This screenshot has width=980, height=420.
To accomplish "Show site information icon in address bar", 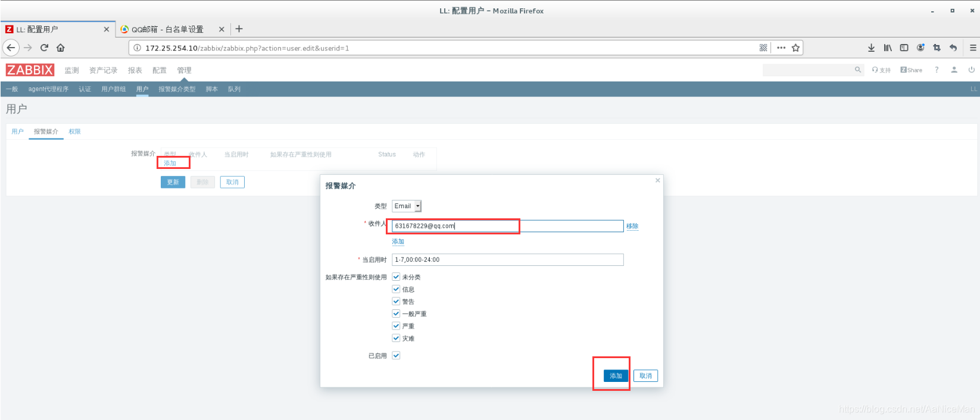I will 137,48.
